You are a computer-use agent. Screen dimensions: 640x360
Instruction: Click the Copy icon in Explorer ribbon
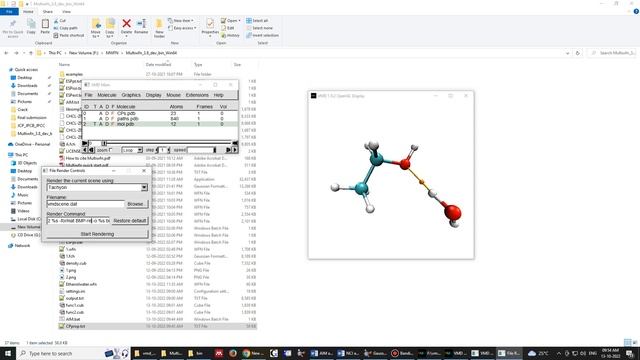31,24
